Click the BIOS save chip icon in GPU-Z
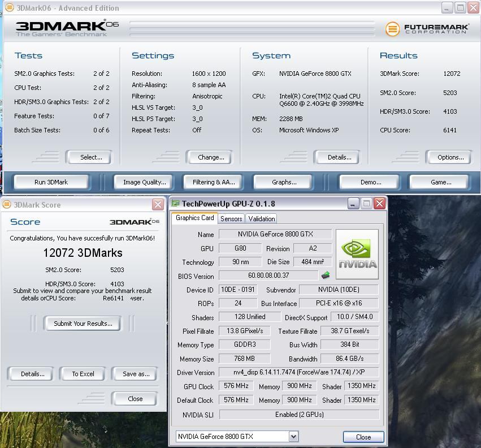 click(326, 275)
